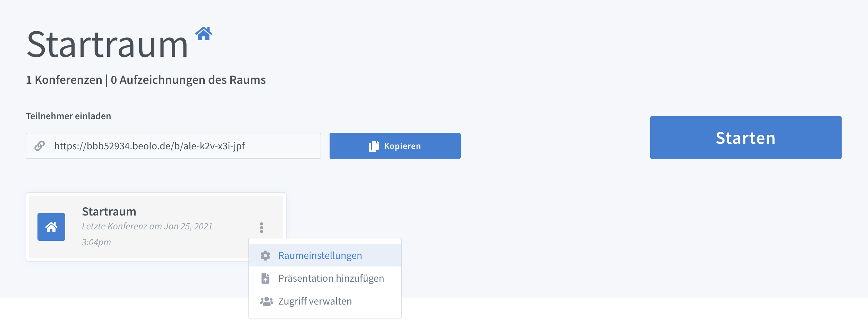Viewport: 868px width, 325px height.
Task: Click the home icon beside Startraum heading
Action: coord(204,34)
